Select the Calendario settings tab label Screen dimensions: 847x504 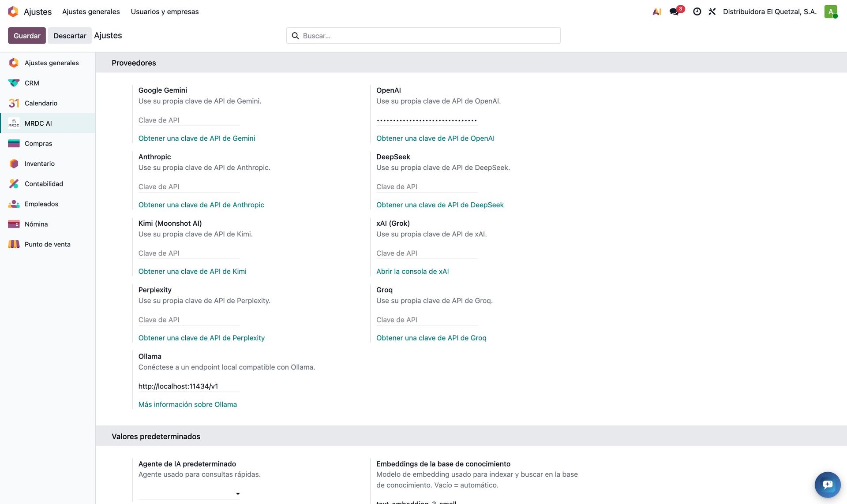click(41, 103)
